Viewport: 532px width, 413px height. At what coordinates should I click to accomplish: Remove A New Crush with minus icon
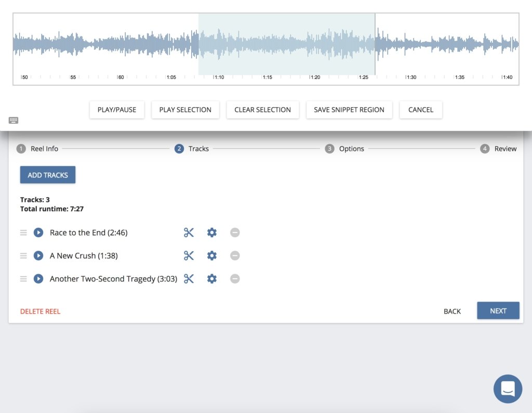[x=235, y=255]
